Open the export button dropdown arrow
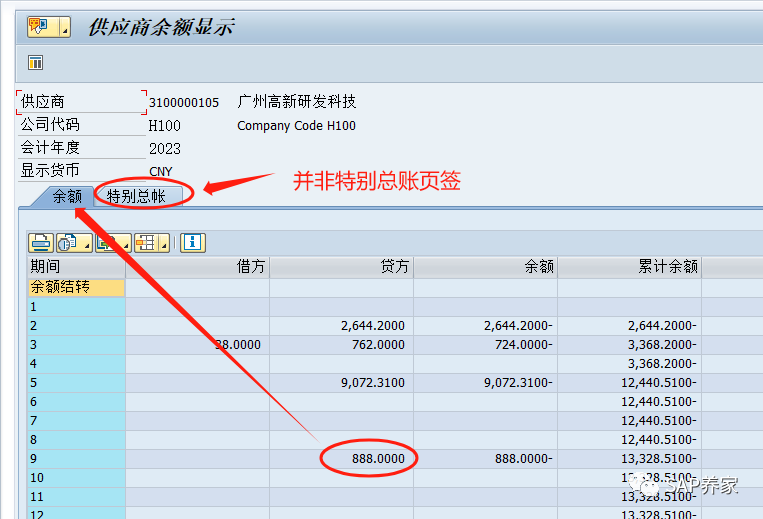The height and width of the screenshot is (519, 763). (126, 243)
